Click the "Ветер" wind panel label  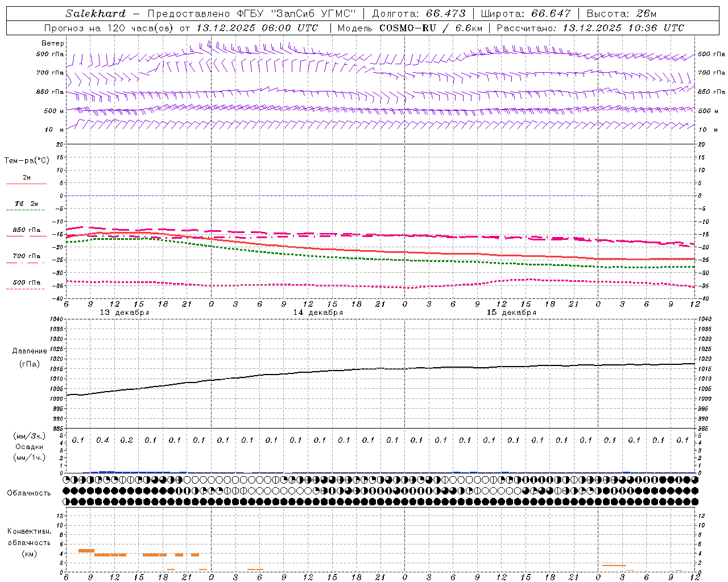pos(53,43)
